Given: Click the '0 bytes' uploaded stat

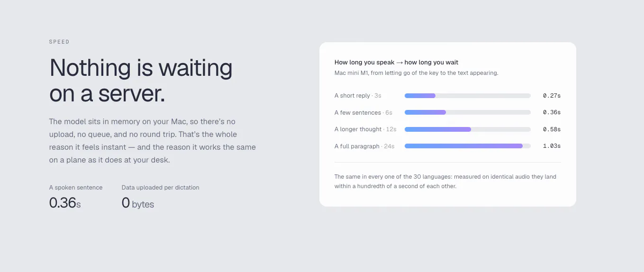Looking at the screenshot, I should pyautogui.click(x=138, y=203).
